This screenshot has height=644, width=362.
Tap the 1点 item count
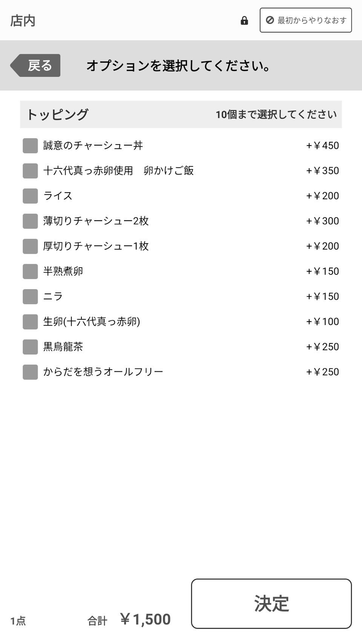coord(18,621)
